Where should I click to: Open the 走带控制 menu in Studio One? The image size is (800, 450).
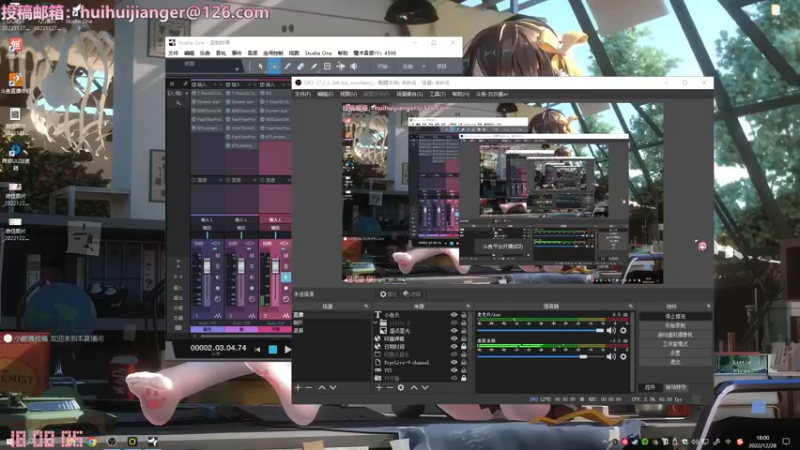coord(273,53)
